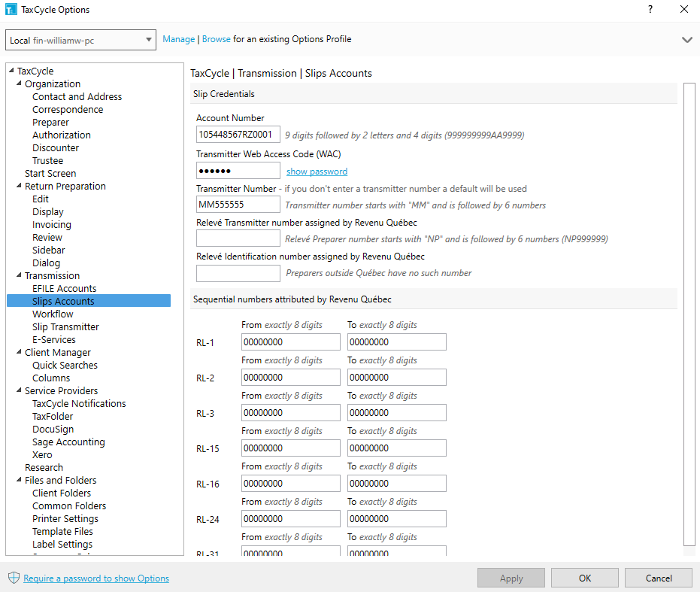The image size is (700, 592).
Task: Select Xero service provider
Action: (42, 455)
